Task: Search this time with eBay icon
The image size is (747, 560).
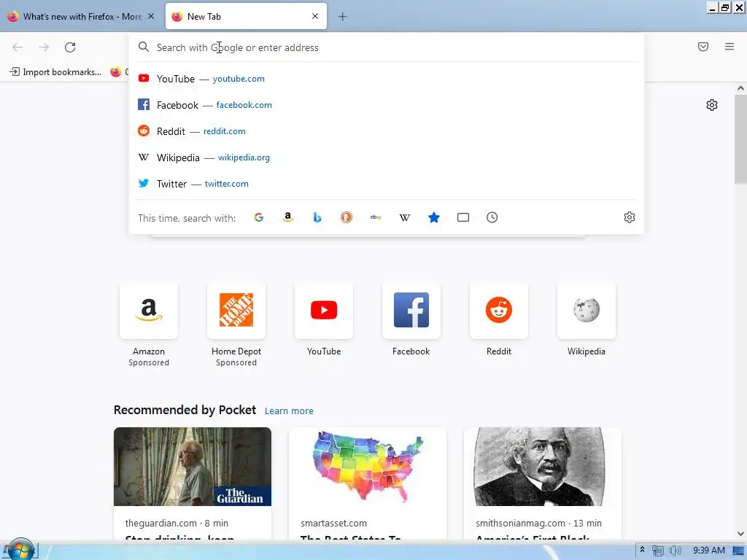Action: [x=376, y=217]
